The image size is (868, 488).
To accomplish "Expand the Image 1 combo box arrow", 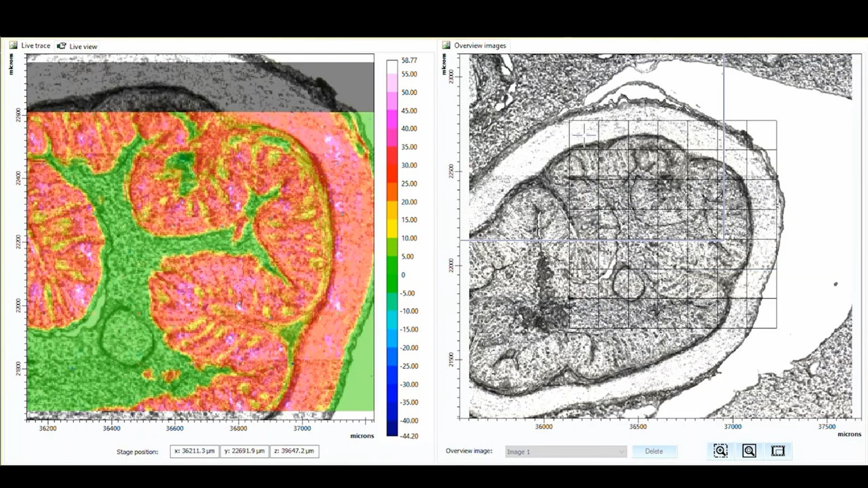I will pos(622,452).
